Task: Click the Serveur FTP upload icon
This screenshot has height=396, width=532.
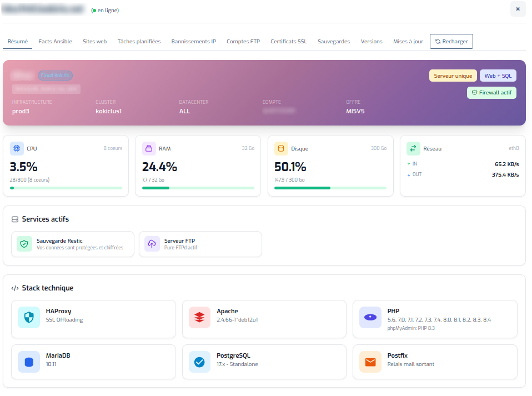Action: [152, 244]
